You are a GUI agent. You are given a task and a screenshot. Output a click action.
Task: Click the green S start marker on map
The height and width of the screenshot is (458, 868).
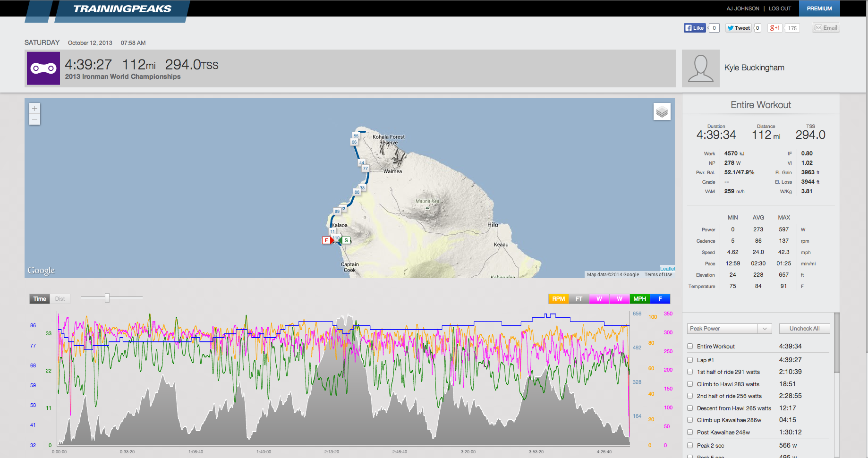pyautogui.click(x=346, y=240)
